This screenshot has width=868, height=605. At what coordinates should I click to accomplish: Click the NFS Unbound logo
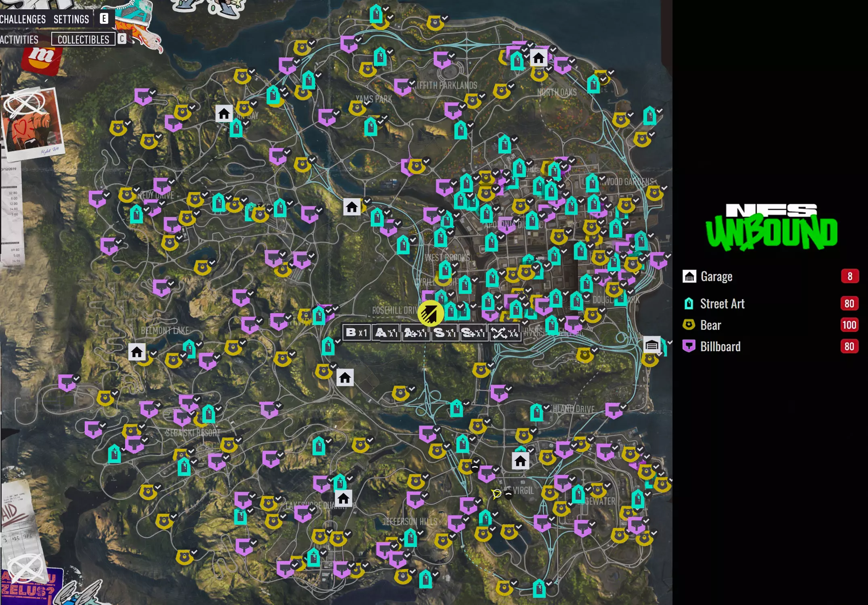point(771,227)
